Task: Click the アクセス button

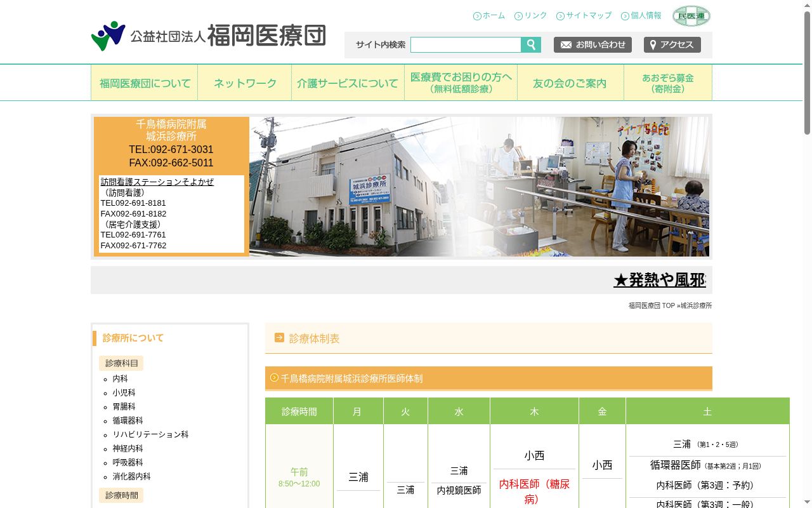Action: [672, 44]
